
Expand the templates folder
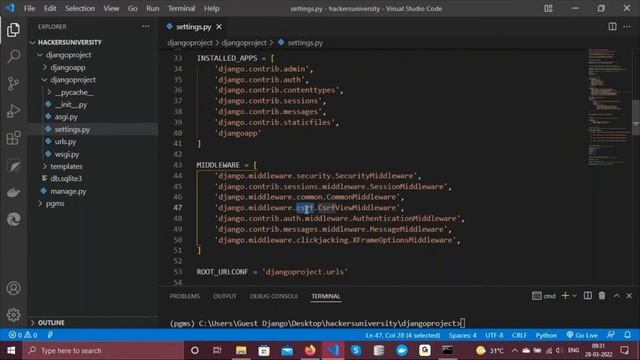66,166
